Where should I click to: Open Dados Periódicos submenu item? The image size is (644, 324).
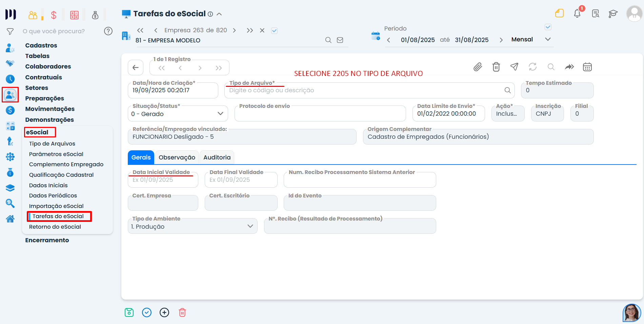coord(53,195)
